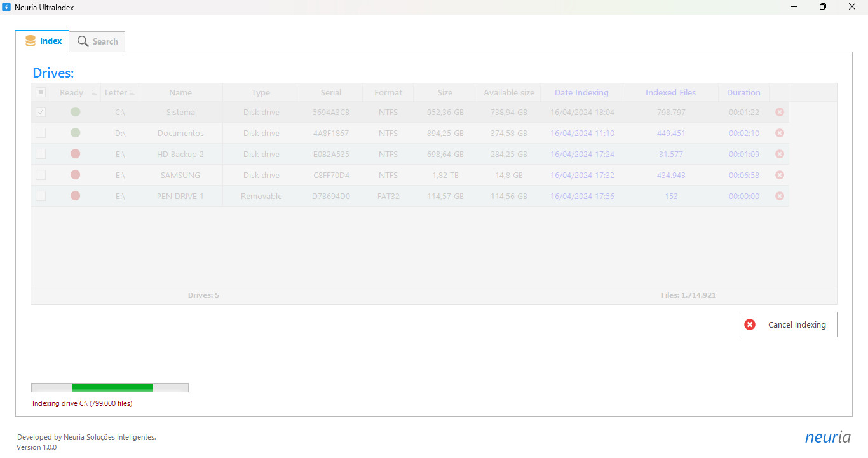Click the neuria logo at the bottom right
The height and width of the screenshot is (458, 868).
[827, 437]
